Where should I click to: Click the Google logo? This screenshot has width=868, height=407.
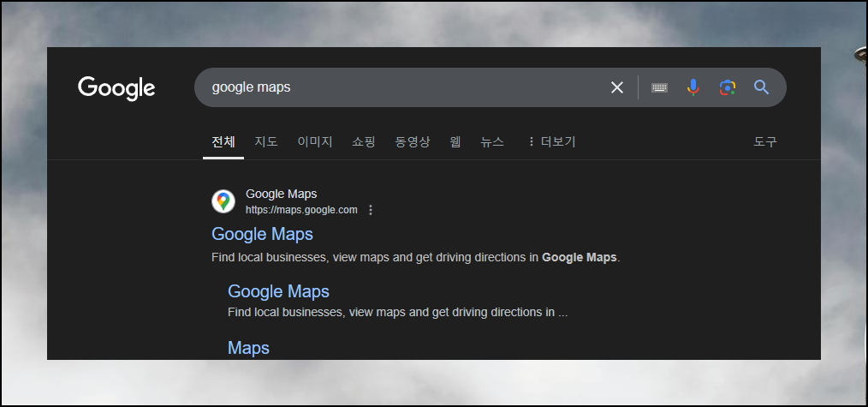tap(116, 88)
